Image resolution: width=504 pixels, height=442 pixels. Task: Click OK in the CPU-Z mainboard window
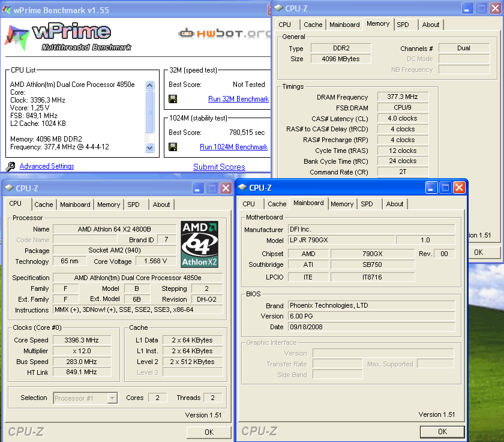tap(442, 431)
